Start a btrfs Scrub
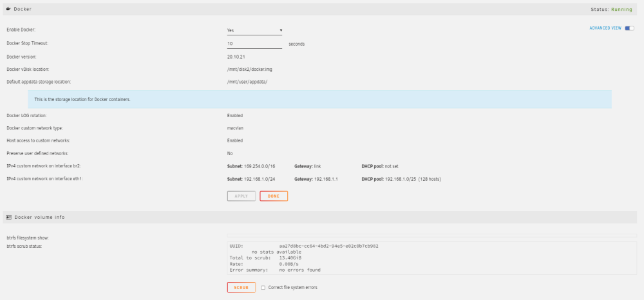This screenshot has width=644, height=300. [241, 288]
